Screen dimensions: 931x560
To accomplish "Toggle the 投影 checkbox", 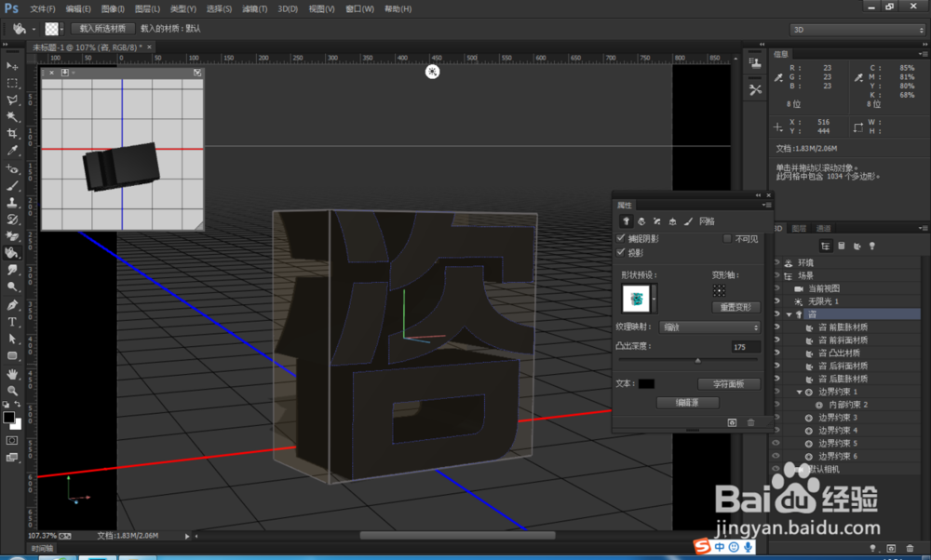I will pos(622,252).
